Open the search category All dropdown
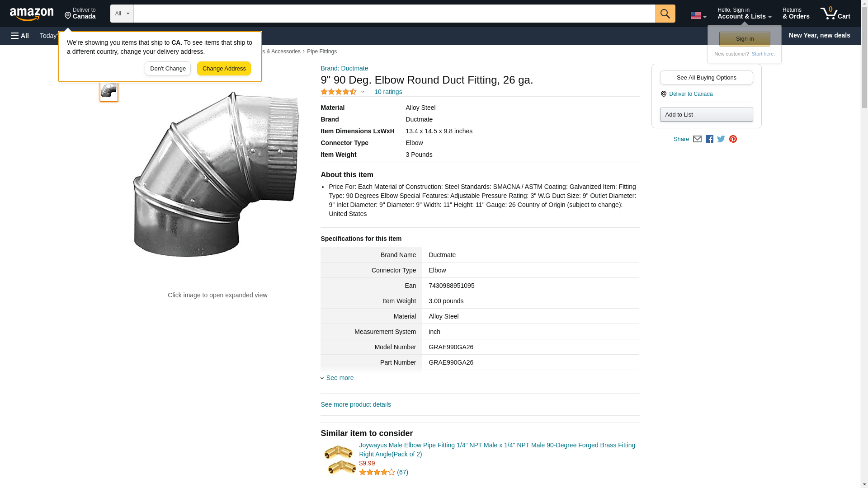Image resolution: width=868 pixels, height=488 pixels. pyautogui.click(x=122, y=14)
